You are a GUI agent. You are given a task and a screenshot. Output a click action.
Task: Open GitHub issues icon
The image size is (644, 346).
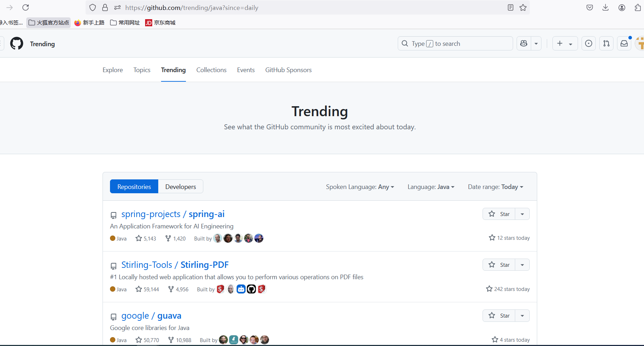(589, 43)
